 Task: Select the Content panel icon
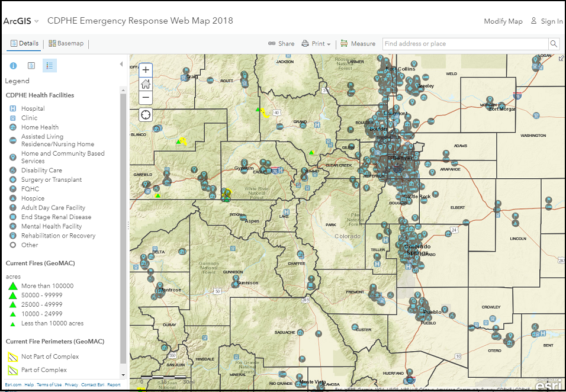(31, 65)
